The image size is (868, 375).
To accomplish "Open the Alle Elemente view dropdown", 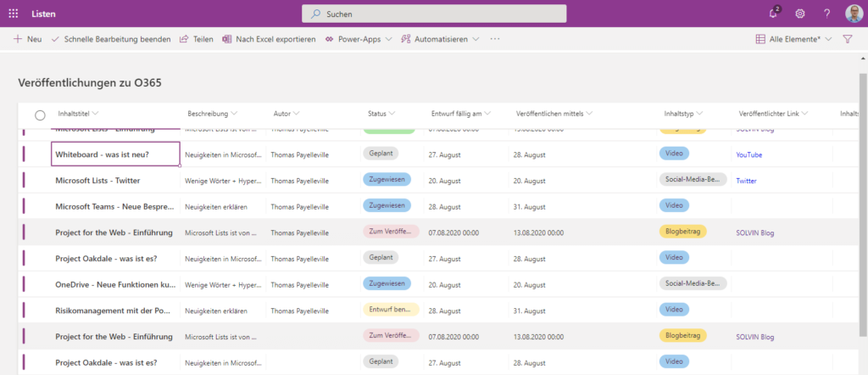I will click(x=793, y=39).
